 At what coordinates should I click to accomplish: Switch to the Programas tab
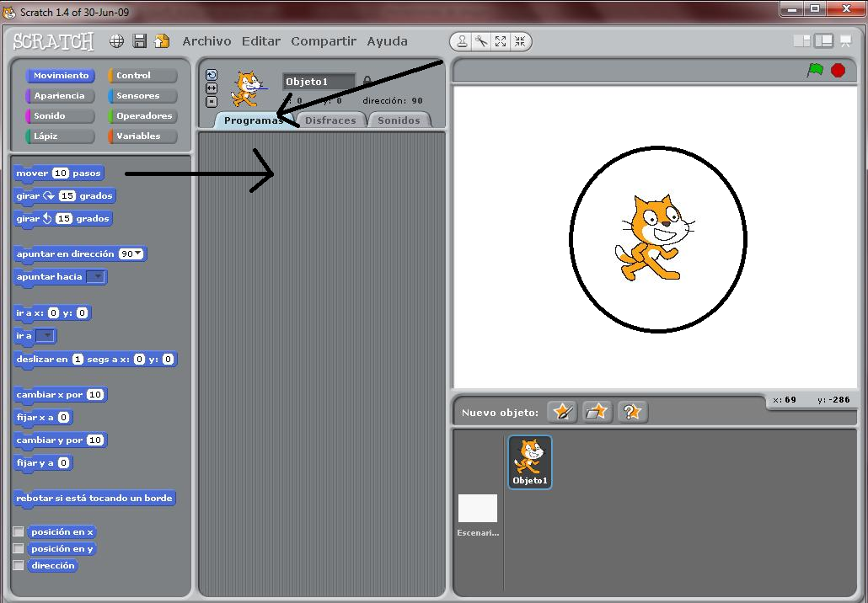[253, 120]
